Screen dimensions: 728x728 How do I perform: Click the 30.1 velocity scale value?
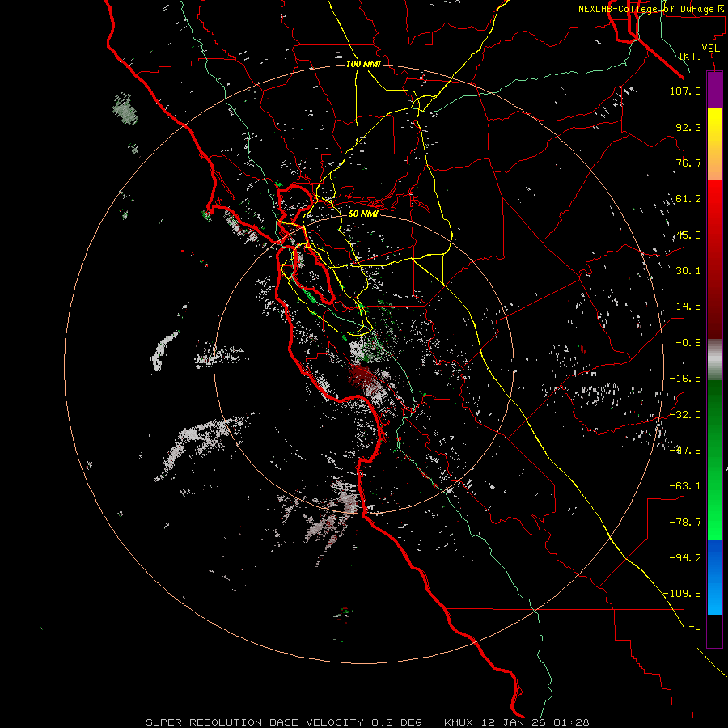click(688, 271)
